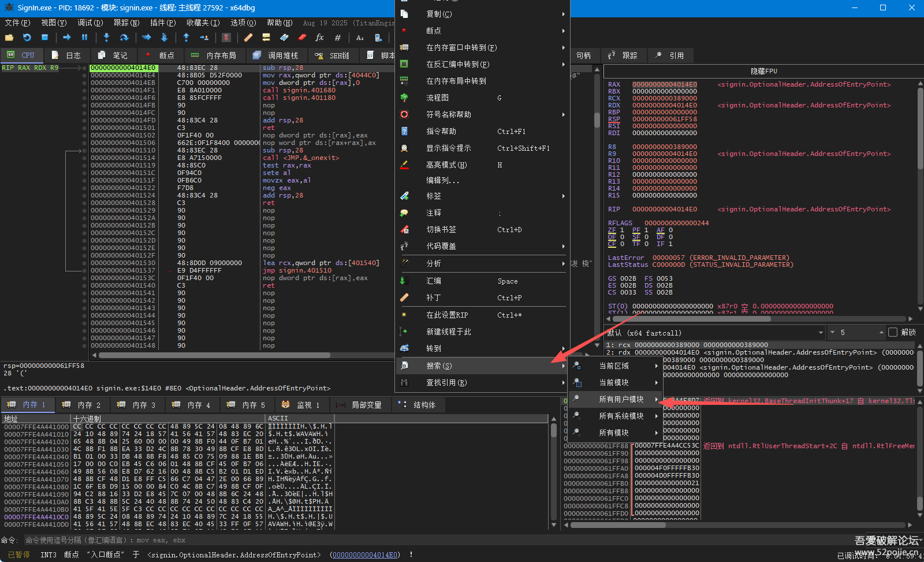Stop debugging with the blue square icon
The width and height of the screenshot is (924, 562).
coord(45,38)
